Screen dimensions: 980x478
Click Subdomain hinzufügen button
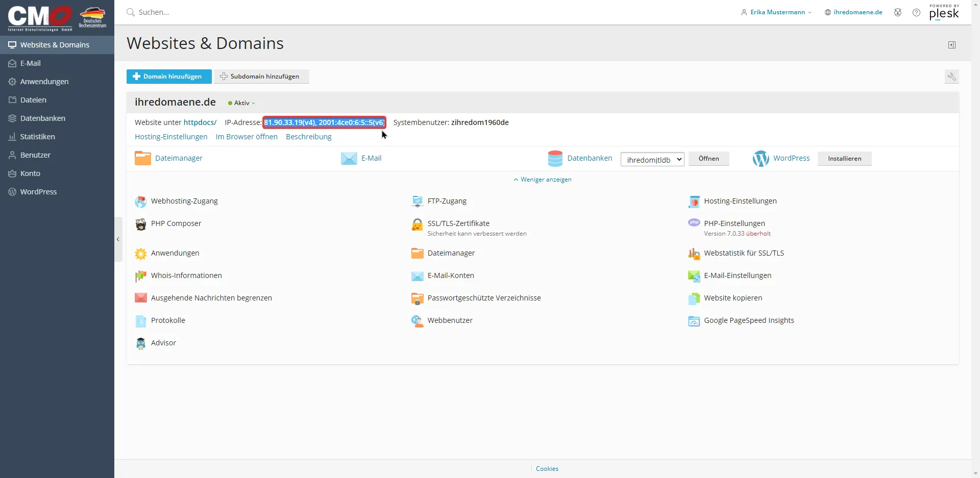(261, 77)
